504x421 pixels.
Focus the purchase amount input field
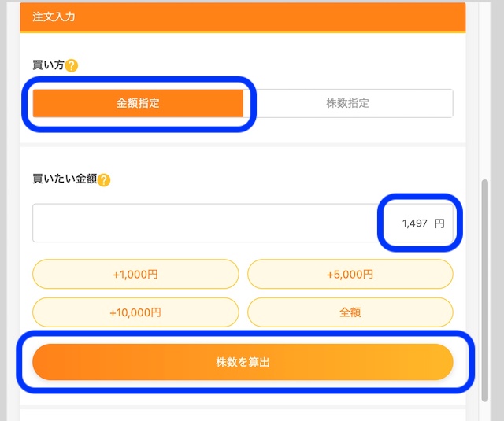[x=205, y=223]
